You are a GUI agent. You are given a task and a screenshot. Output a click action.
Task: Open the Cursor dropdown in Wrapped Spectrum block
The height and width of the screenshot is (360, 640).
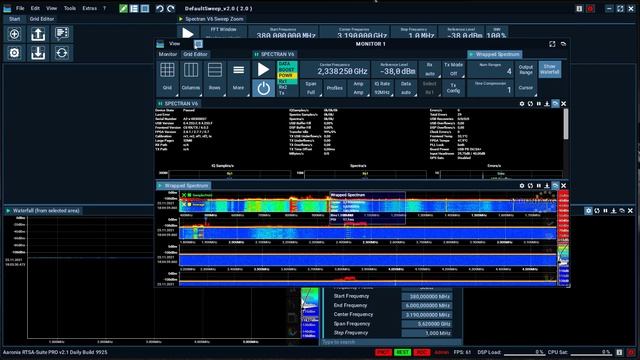click(x=526, y=88)
